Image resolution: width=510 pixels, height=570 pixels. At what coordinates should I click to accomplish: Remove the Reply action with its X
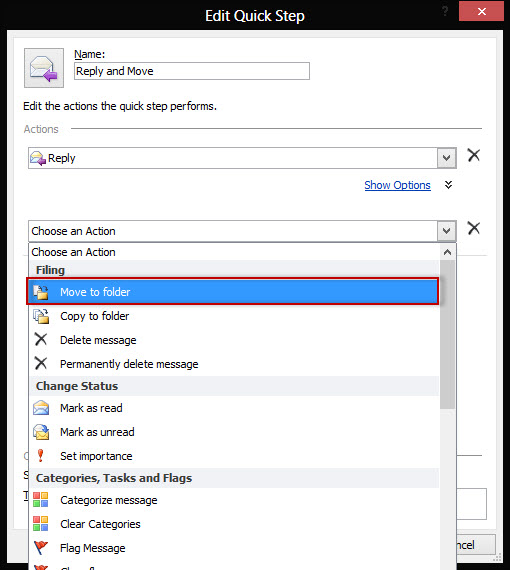[474, 155]
